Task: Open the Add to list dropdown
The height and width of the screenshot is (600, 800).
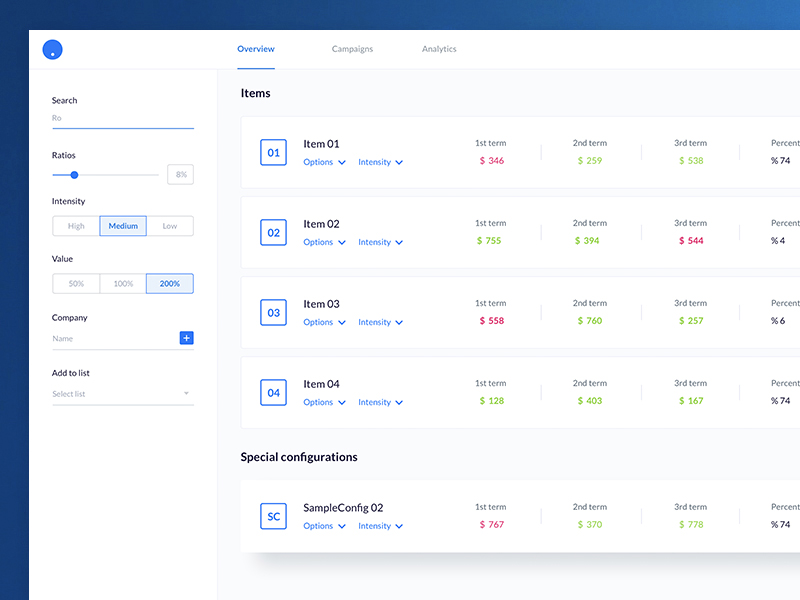Action: tap(122, 394)
